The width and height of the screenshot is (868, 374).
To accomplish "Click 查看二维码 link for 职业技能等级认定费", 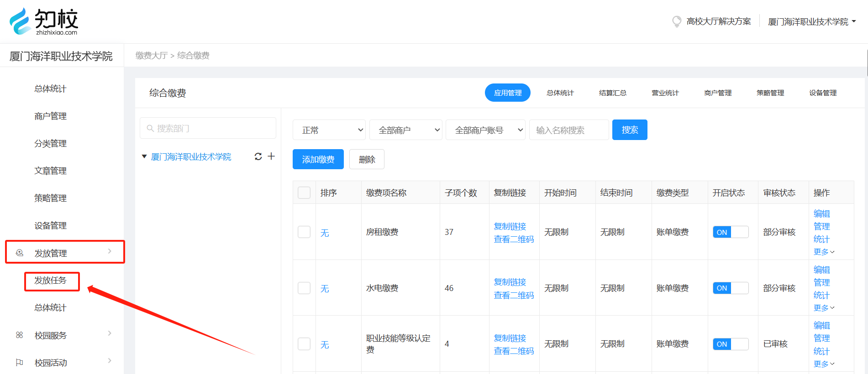I will (x=514, y=351).
